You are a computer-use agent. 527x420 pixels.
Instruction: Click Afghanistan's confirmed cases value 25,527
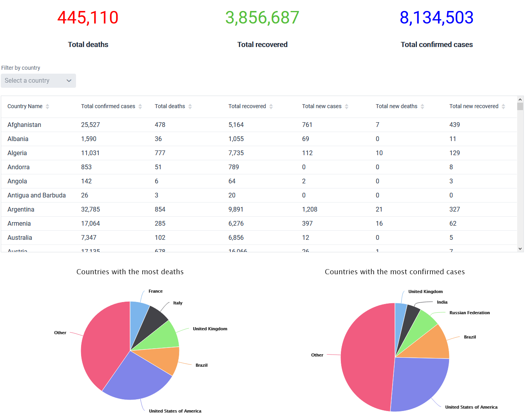click(91, 125)
